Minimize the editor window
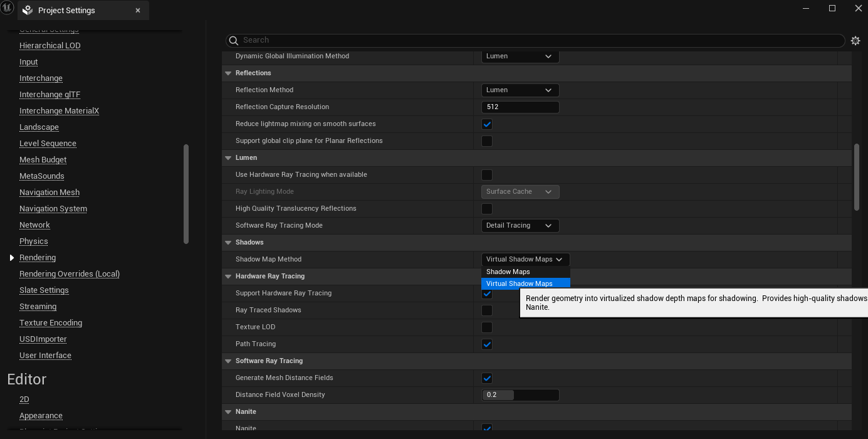Screen dimensions: 868x439 (x=805, y=8)
